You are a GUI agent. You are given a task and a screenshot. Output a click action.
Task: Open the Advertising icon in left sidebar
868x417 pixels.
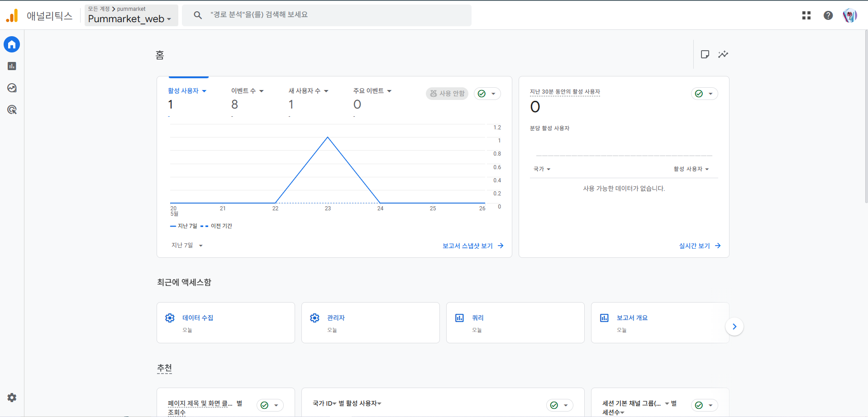point(12,109)
